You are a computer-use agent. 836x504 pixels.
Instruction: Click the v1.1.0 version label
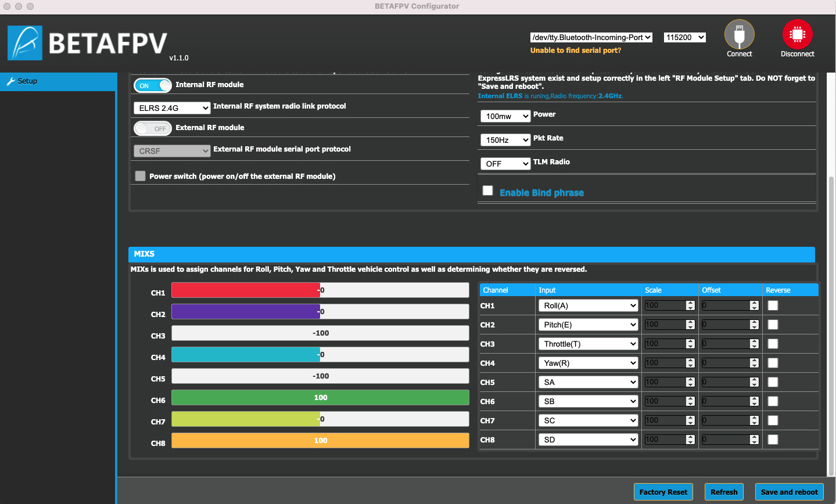tap(179, 58)
